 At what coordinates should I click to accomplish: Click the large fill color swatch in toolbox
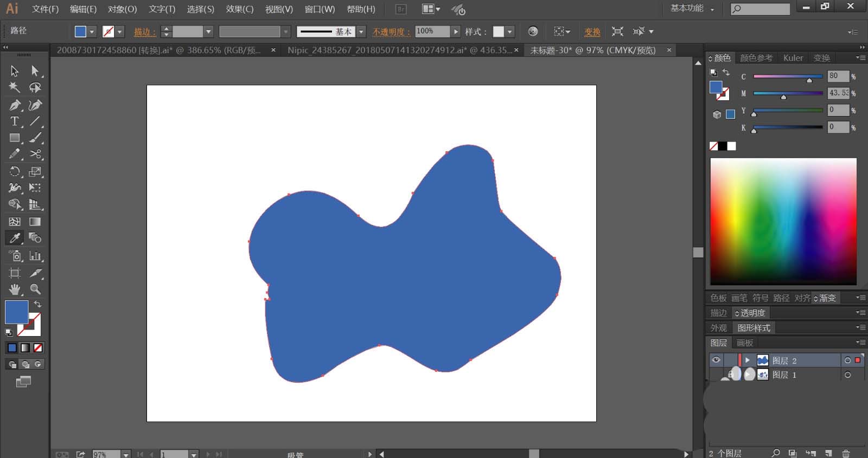(16, 312)
